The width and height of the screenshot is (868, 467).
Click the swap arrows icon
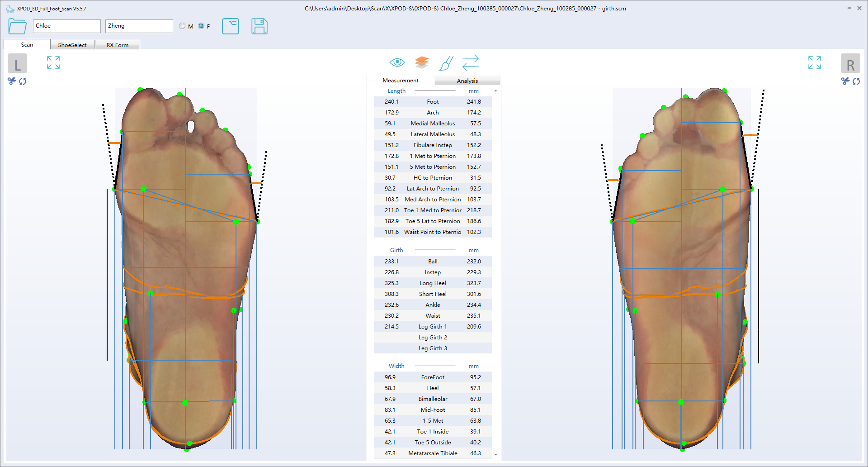coord(470,62)
